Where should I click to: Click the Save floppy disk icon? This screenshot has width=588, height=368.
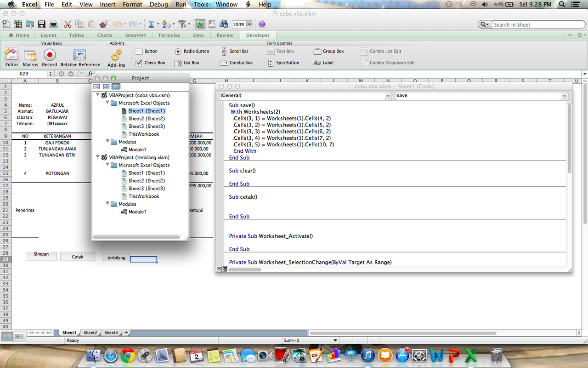point(42,24)
